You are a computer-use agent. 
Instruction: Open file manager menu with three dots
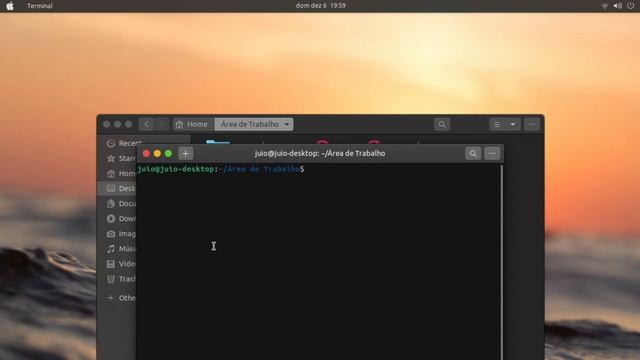point(532,124)
